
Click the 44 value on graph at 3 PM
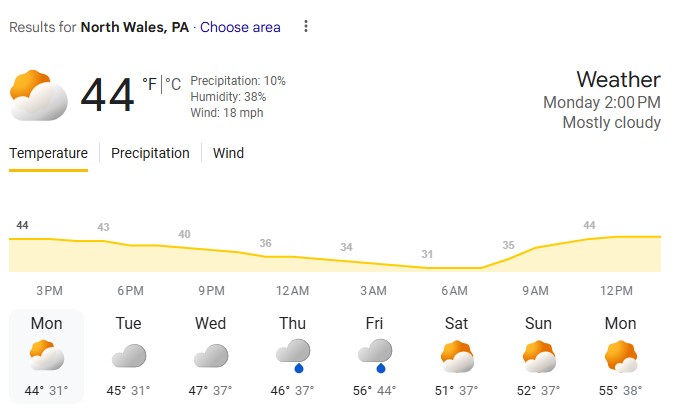pyautogui.click(x=23, y=226)
